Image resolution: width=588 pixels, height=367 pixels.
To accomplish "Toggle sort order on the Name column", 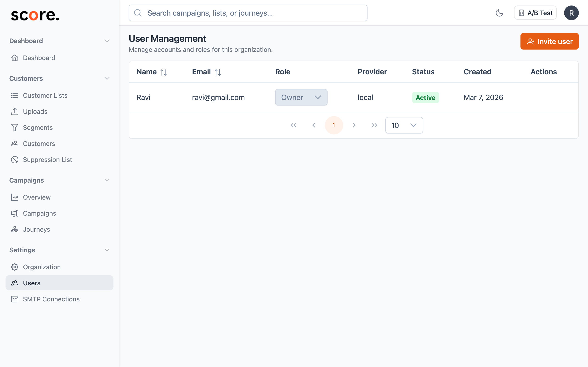I will pos(163,72).
